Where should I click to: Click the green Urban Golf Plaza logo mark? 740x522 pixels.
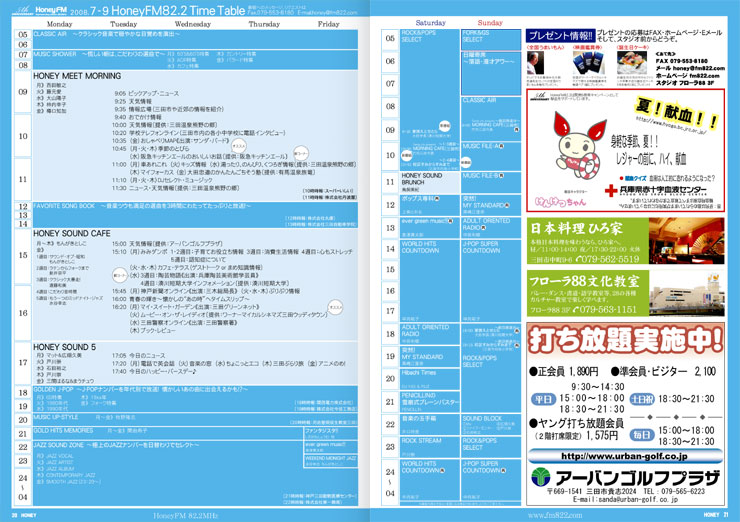(x=540, y=477)
